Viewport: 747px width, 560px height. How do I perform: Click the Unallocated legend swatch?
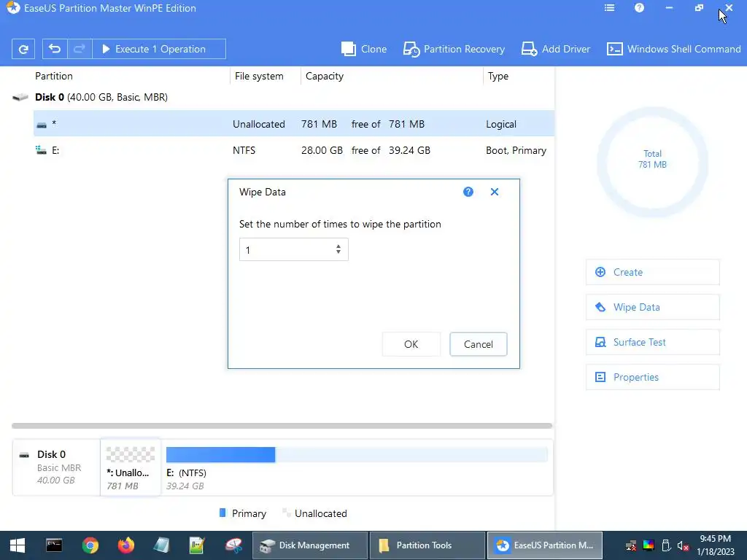[x=286, y=513]
